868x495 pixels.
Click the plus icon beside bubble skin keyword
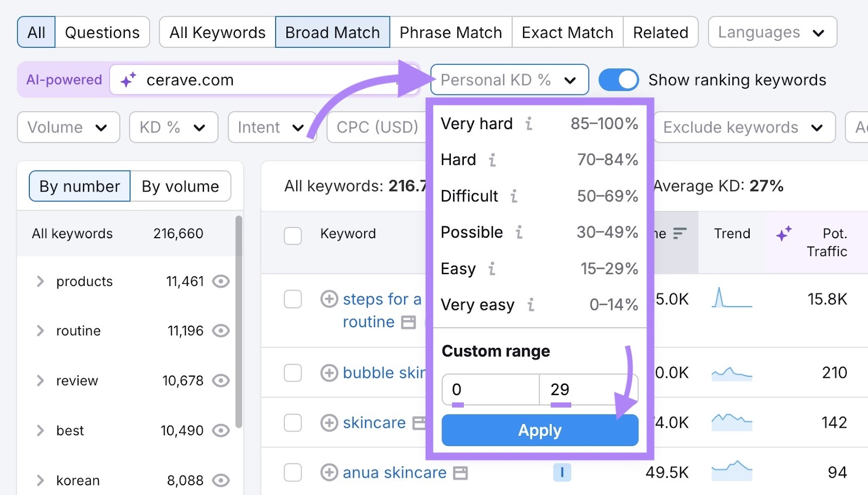[329, 373]
